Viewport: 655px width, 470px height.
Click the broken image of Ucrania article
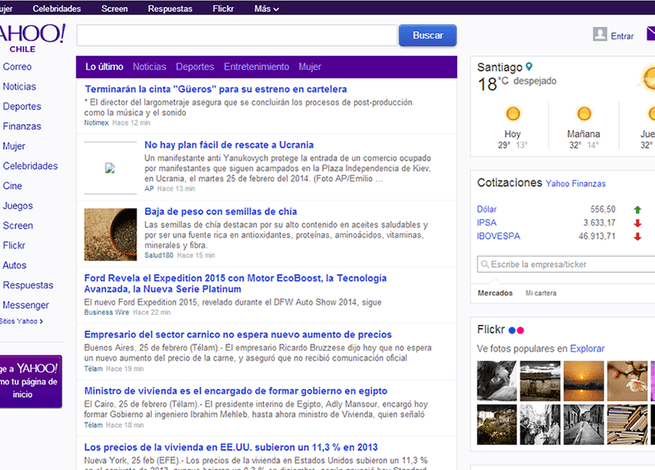coord(110,168)
